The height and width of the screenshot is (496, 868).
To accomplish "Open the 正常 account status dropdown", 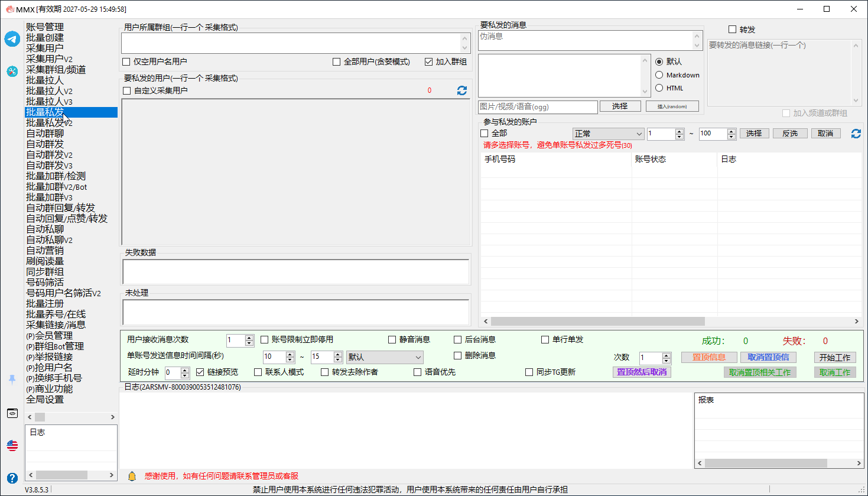I will pos(608,134).
